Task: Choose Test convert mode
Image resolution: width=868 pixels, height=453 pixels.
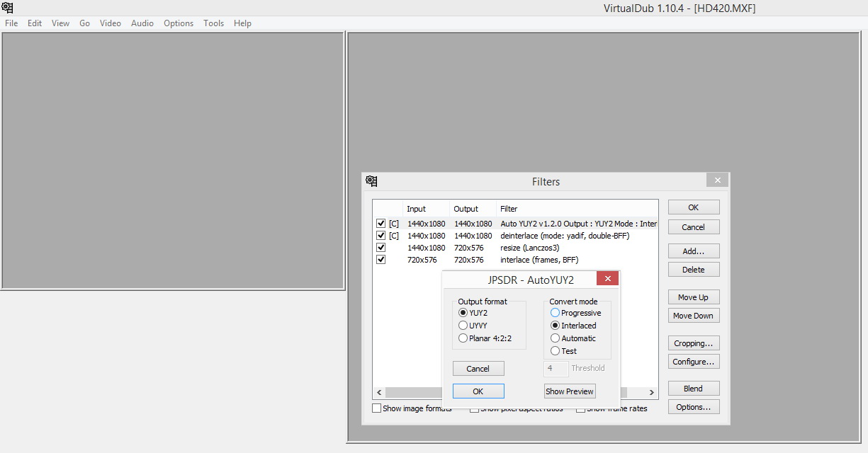Action: [564, 351]
